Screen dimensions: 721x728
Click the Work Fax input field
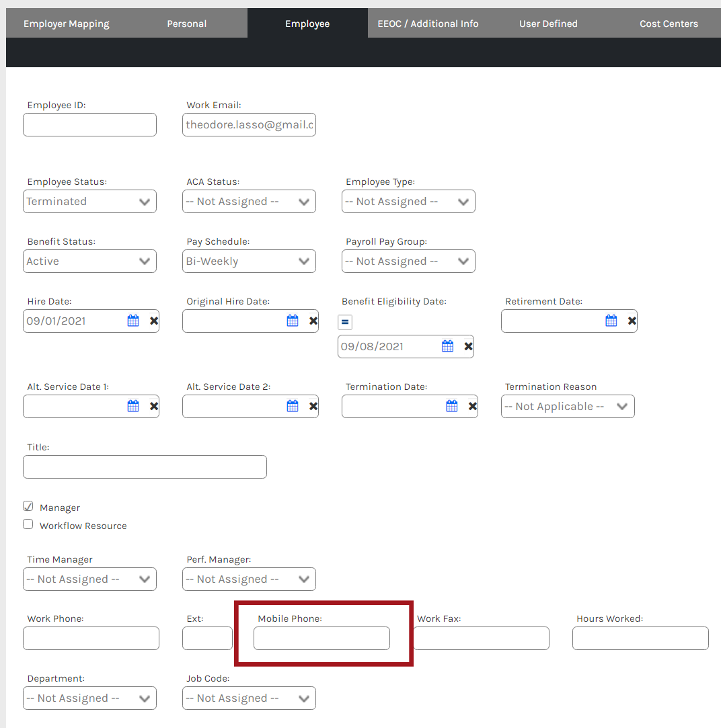[481, 639]
